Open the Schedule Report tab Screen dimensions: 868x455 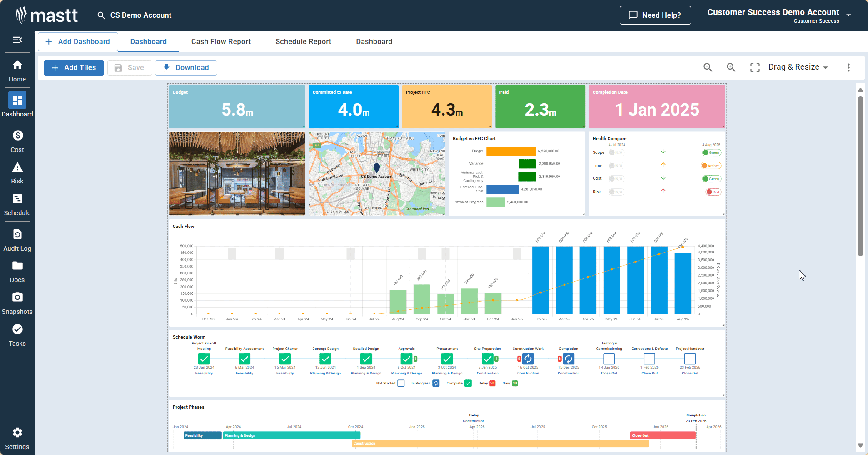click(303, 41)
